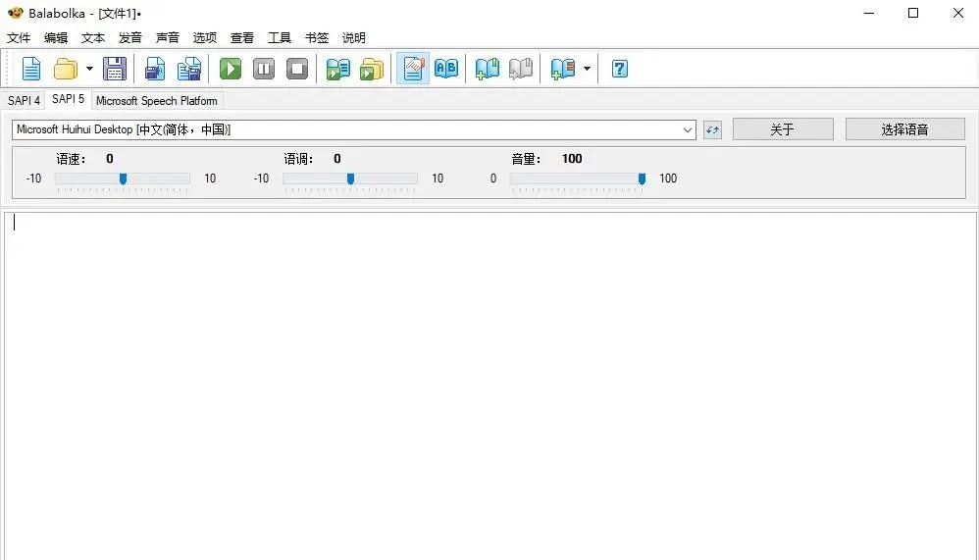
Task: Add a bookmark with book plus icon
Action: 487,69
